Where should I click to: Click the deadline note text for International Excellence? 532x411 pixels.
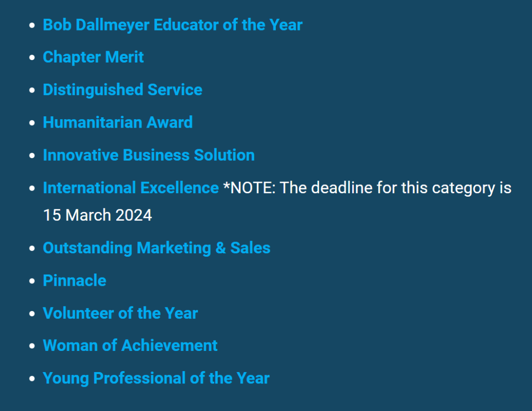click(367, 188)
